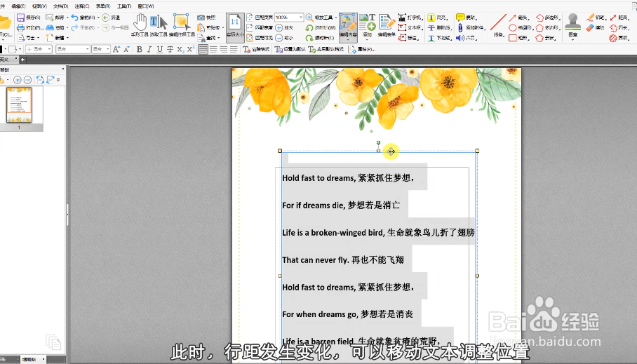Viewport: 637px width, 364px height.
Task: Click the Properties button
Action: point(362,49)
